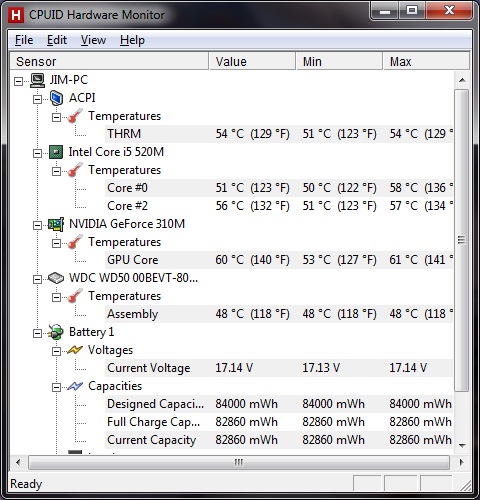Select the Current Voltage row
The image size is (480, 500).
(x=279, y=368)
